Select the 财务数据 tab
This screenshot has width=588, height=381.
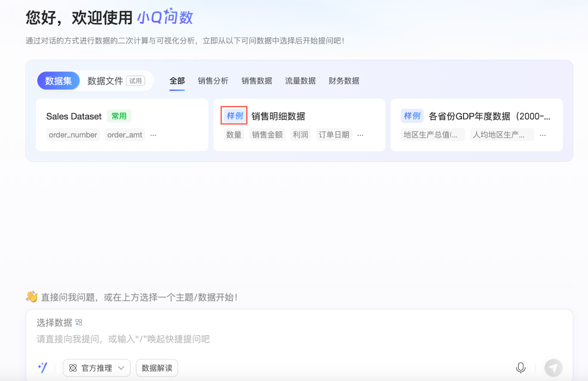pos(344,81)
